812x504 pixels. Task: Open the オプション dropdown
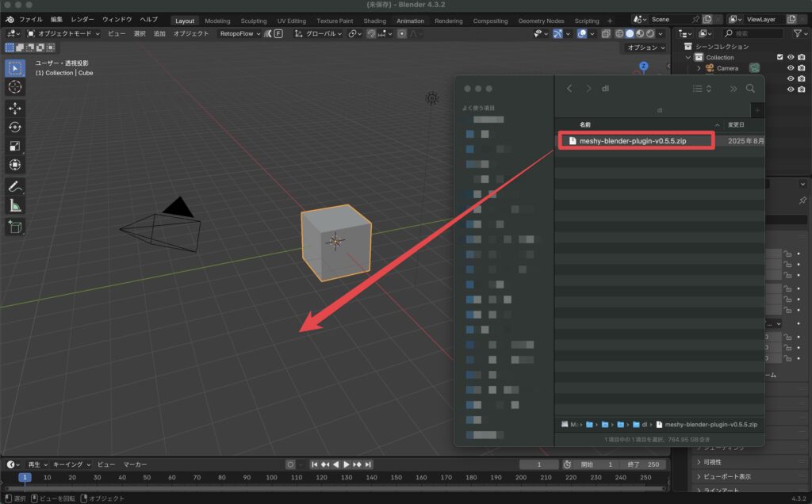645,48
